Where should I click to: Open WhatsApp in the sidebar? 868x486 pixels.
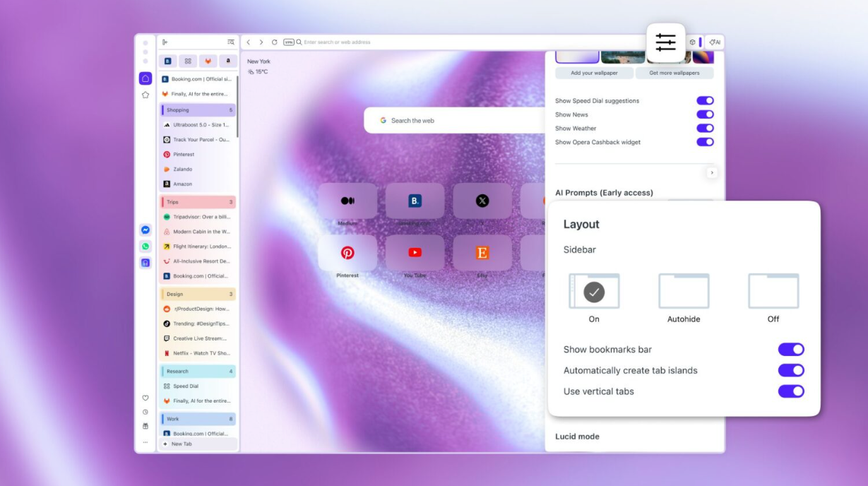(145, 247)
